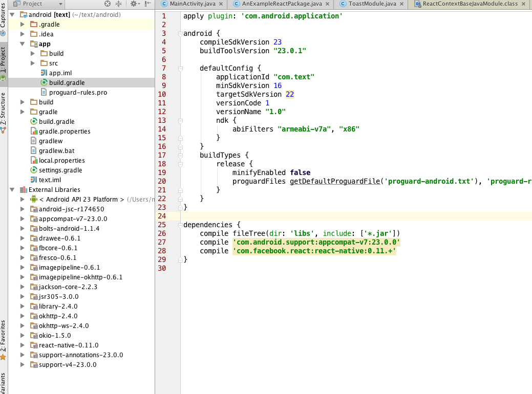Select the local.properties file icon

click(34, 160)
